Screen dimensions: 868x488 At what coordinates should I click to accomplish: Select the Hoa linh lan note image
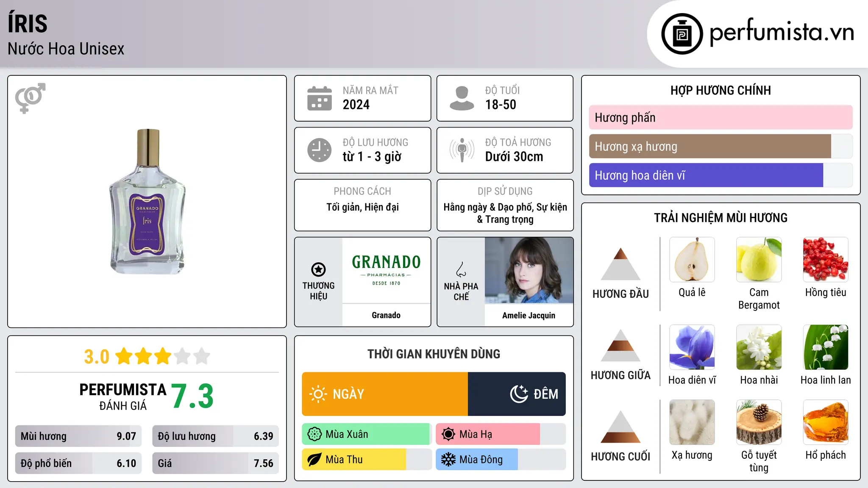[x=826, y=347]
